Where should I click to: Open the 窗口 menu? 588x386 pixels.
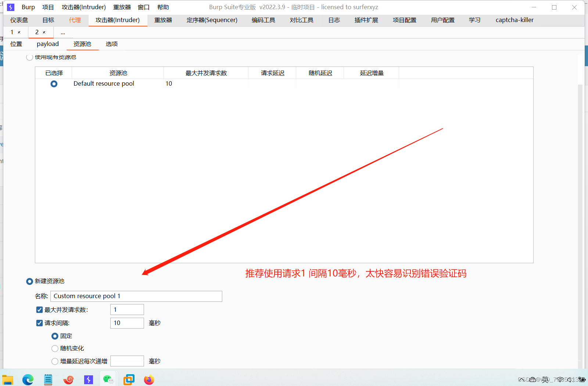pyautogui.click(x=144, y=7)
